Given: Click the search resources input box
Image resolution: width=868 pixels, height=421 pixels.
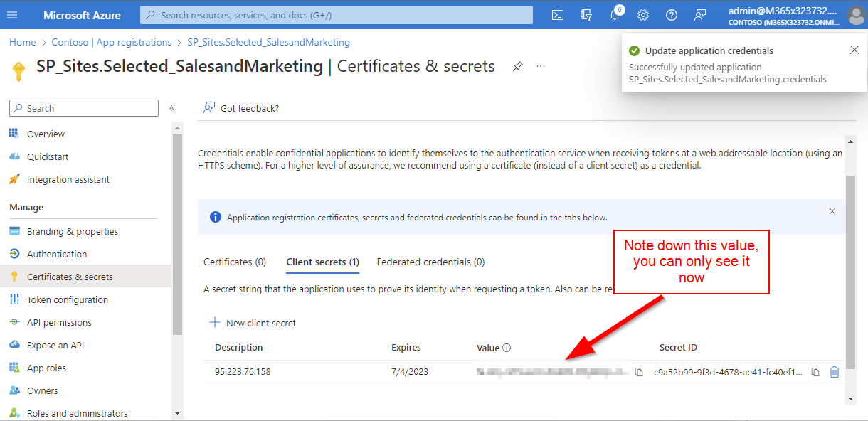Looking at the screenshot, I should click(x=336, y=15).
